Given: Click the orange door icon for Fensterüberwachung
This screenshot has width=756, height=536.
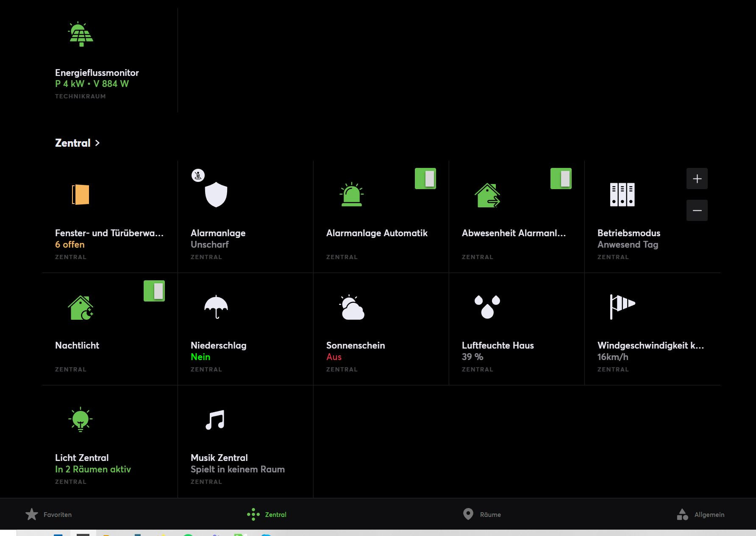Looking at the screenshot, I should 81,195.
